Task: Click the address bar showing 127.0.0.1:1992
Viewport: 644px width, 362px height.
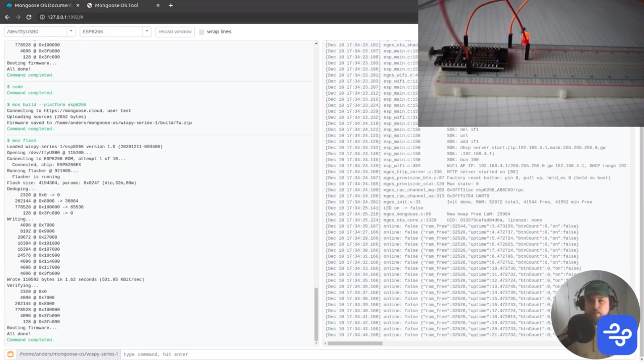Action: [x=65, y=17]
